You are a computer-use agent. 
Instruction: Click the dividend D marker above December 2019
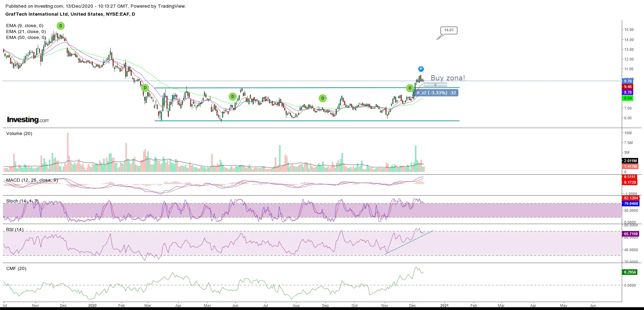60,26
